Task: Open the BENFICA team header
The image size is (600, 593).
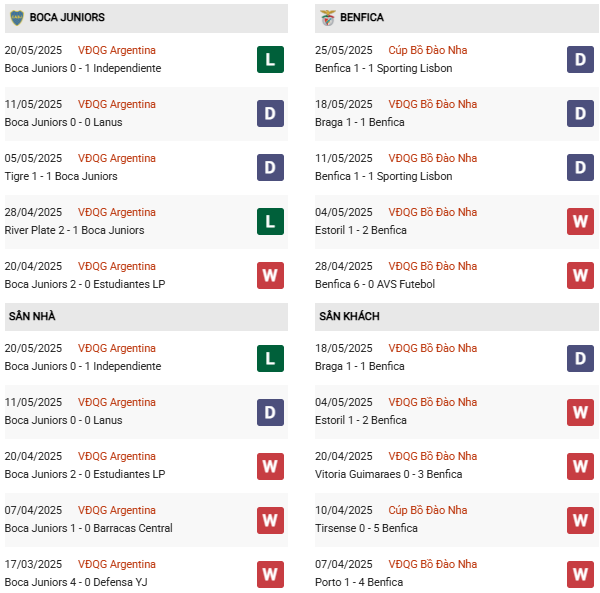Action: (x=362, y=18)
